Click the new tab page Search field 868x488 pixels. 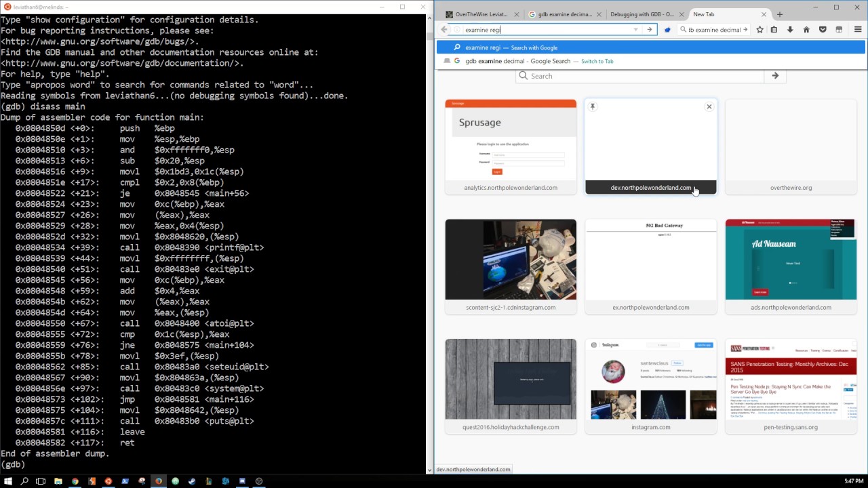pos(640,76)
